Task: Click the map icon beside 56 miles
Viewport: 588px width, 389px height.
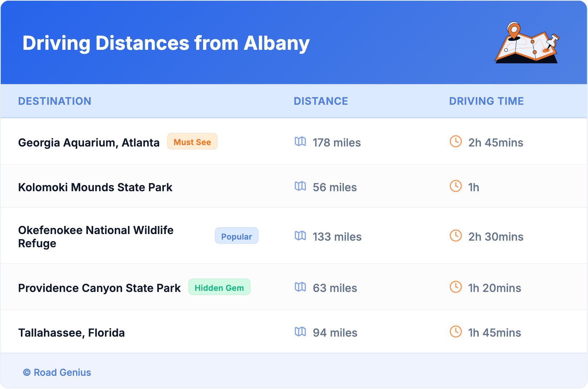Action: pos(300,186)
